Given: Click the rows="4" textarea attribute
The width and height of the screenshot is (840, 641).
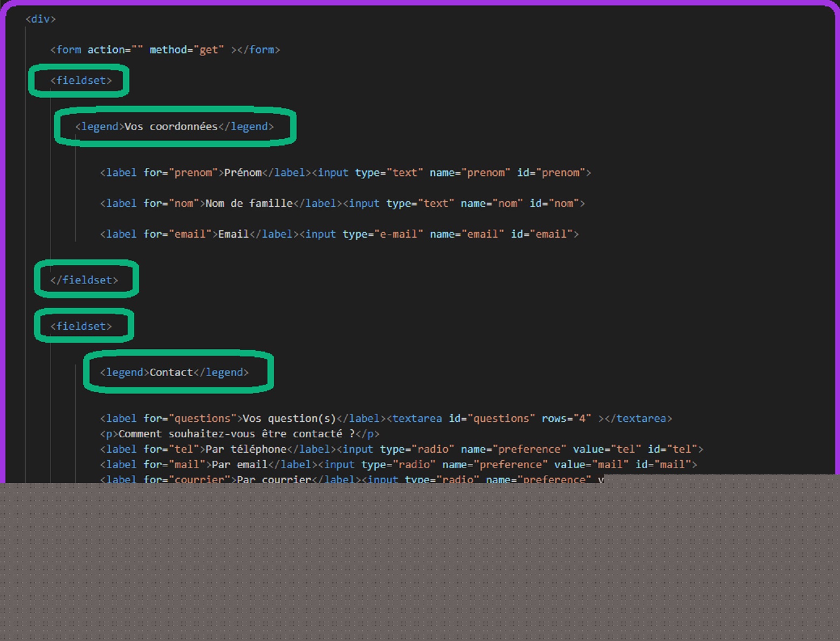Looking at the screenshot, I should pos(566,418).
